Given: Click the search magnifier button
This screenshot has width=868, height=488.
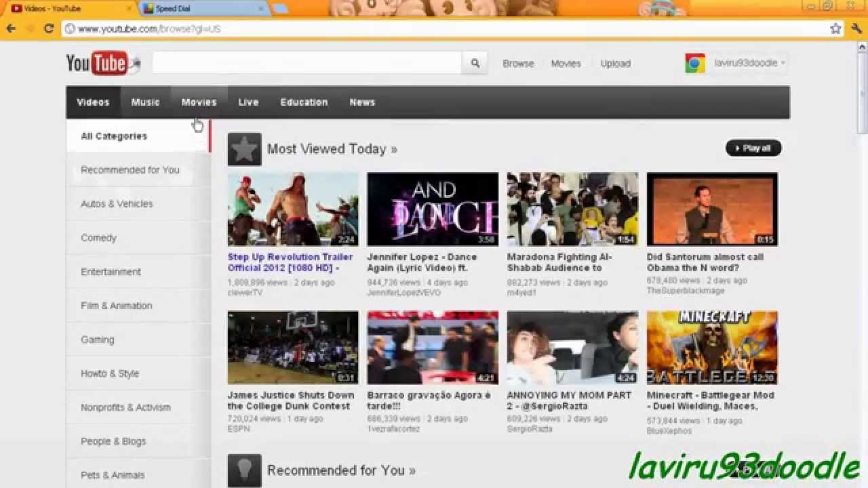Looking at the screenshot, I should [x=475, y=63].
